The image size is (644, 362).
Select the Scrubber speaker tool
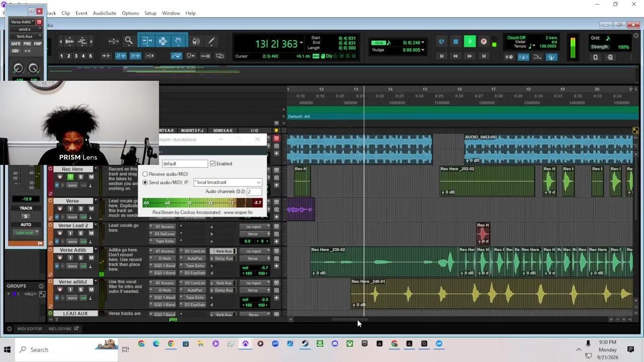[x=196, y=41]
